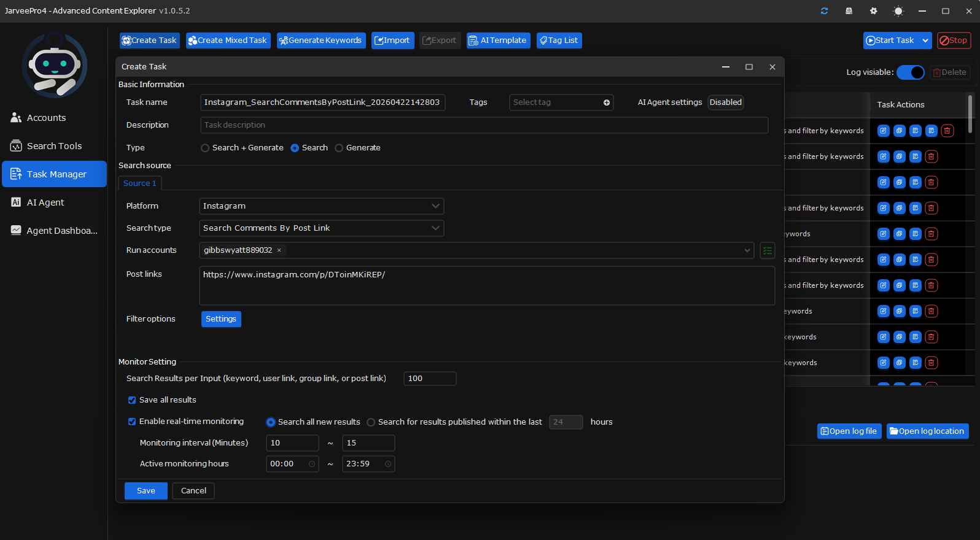Uncheck Save all results checkbox
This screenshot has height=540, width=980.
[132, 400]
